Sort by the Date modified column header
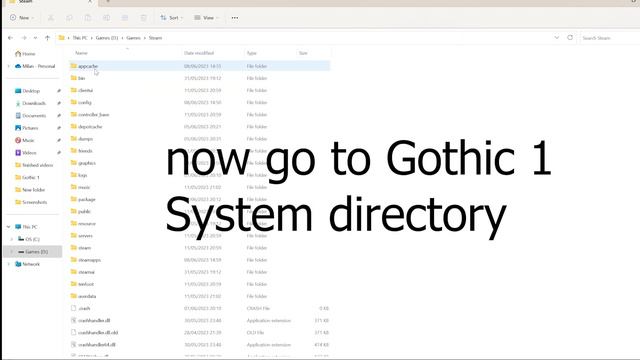This screenshot has height=360, width=640. point(199,53)
